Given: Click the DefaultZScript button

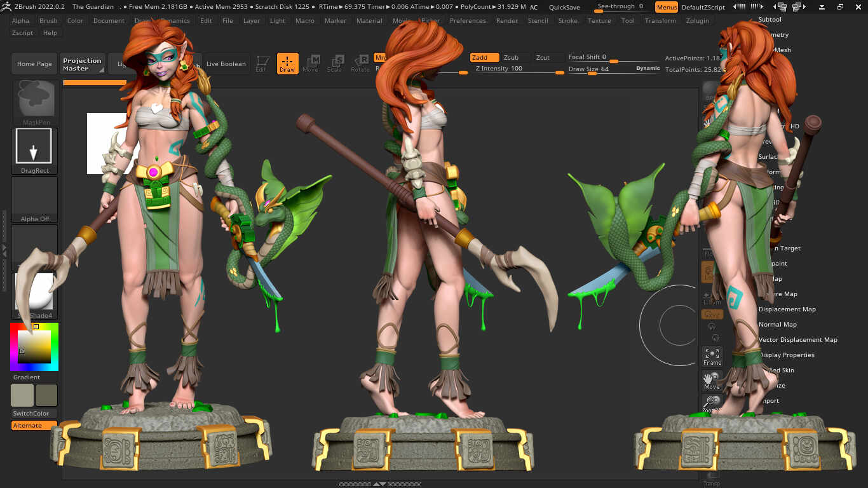Looking at the screenshot, I should [703, 7].
